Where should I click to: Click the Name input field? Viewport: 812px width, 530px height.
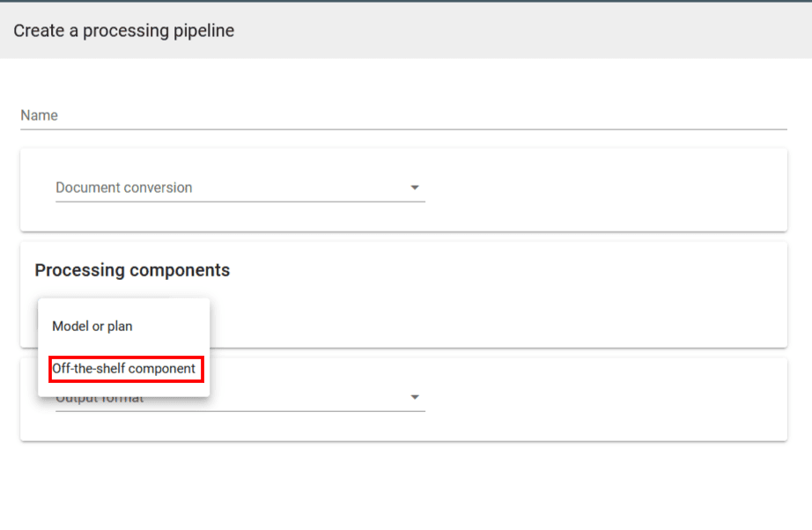(403, 115)
